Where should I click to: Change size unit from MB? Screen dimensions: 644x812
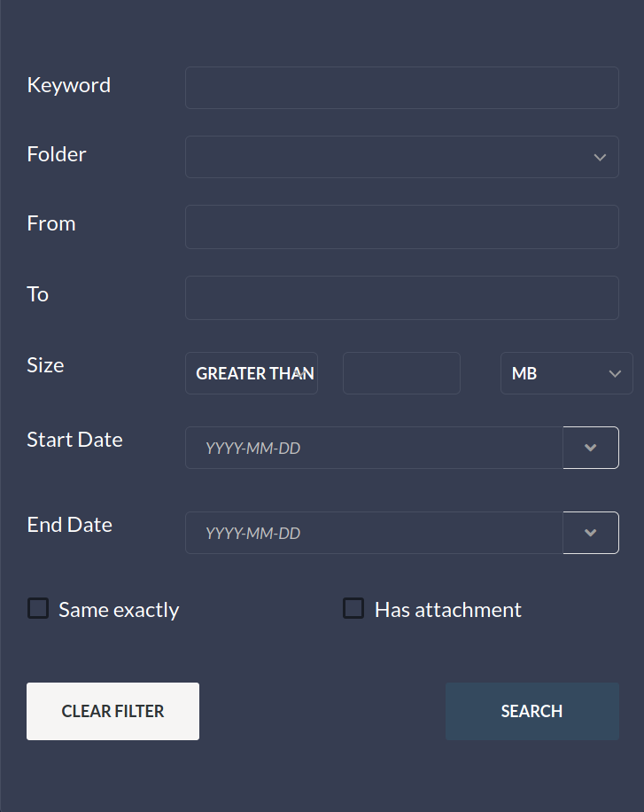pyautogui.click(x=566, y=372)
